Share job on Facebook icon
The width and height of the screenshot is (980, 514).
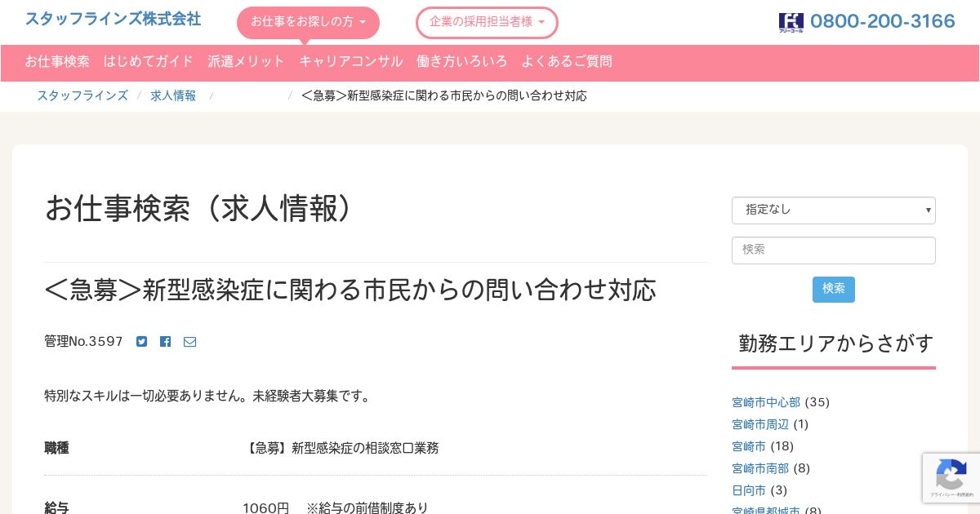(x=166, y=342)
